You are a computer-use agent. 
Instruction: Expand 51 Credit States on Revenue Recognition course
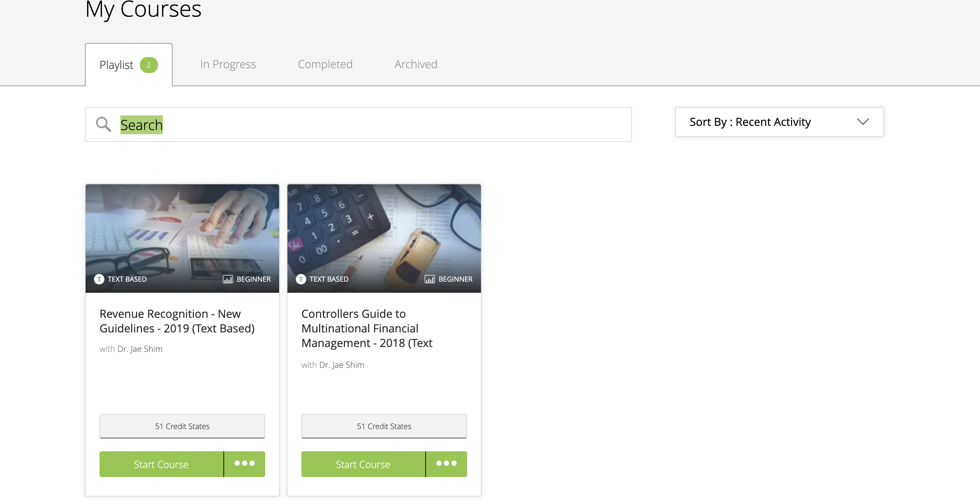(x=182, y=426)
